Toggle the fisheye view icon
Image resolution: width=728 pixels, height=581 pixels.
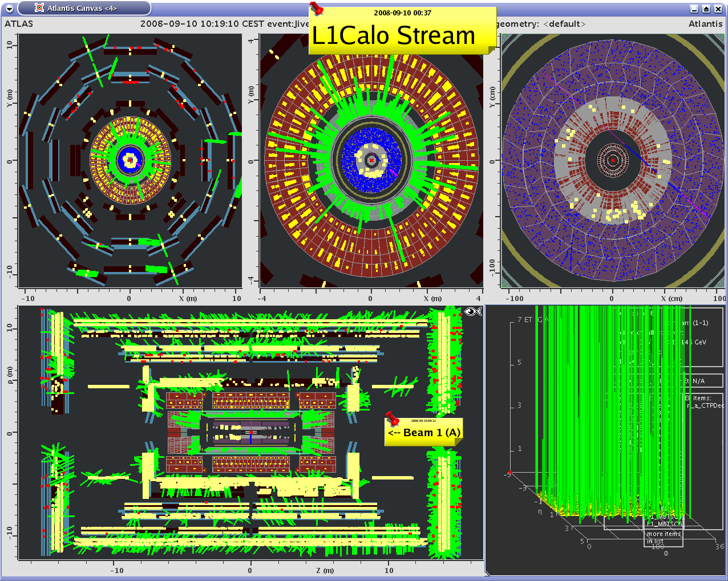coord(473,311)
